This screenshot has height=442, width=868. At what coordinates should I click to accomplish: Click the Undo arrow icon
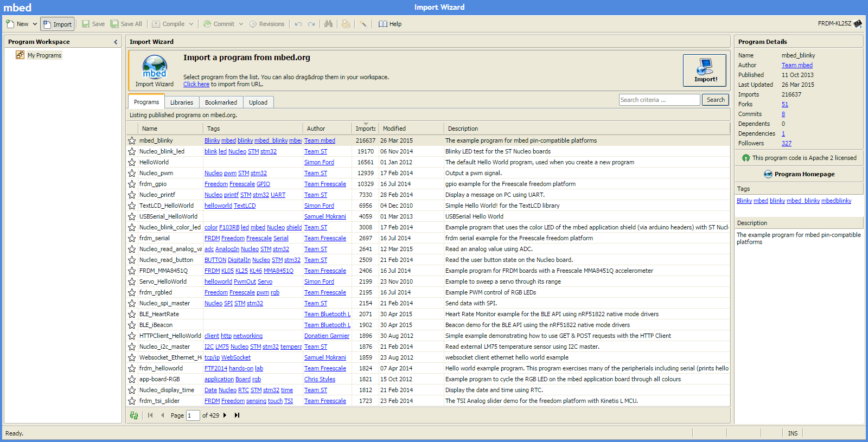(x=298, y=24)
